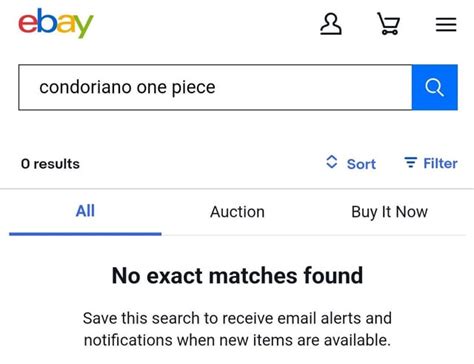The height and width of the screenshot is (364, 474).
Task: Click the word condoriano in search box
Action: coord(85,87)
